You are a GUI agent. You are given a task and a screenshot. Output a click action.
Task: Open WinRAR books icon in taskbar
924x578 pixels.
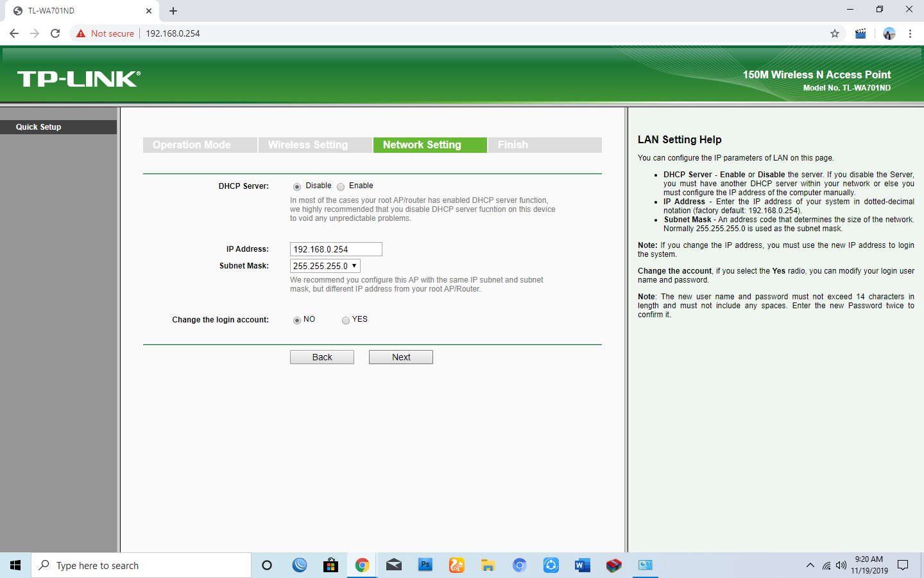614,565
